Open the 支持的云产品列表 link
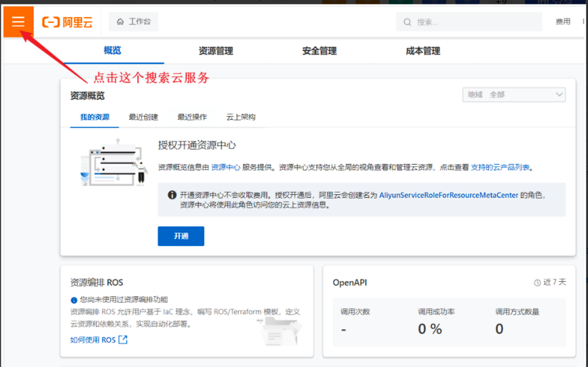 tap(500, 168)
